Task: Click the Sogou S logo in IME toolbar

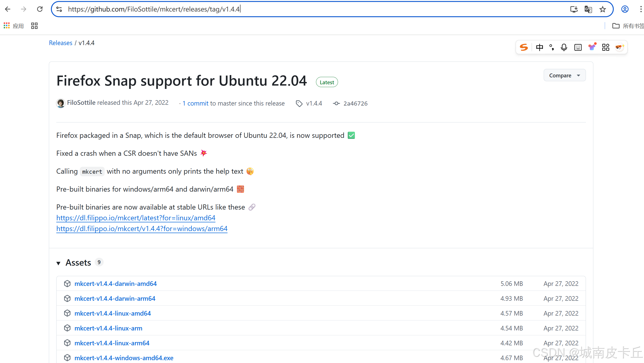Action: point(524,47)
